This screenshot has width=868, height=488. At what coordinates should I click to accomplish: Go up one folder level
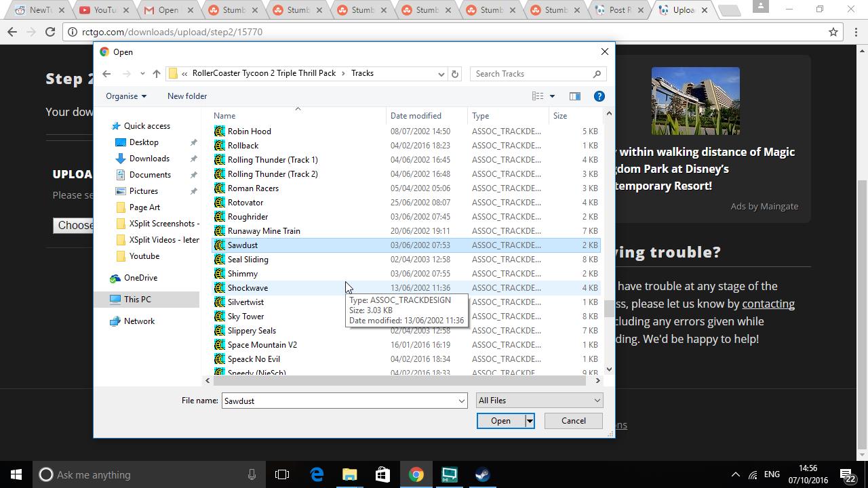point(157,74)
